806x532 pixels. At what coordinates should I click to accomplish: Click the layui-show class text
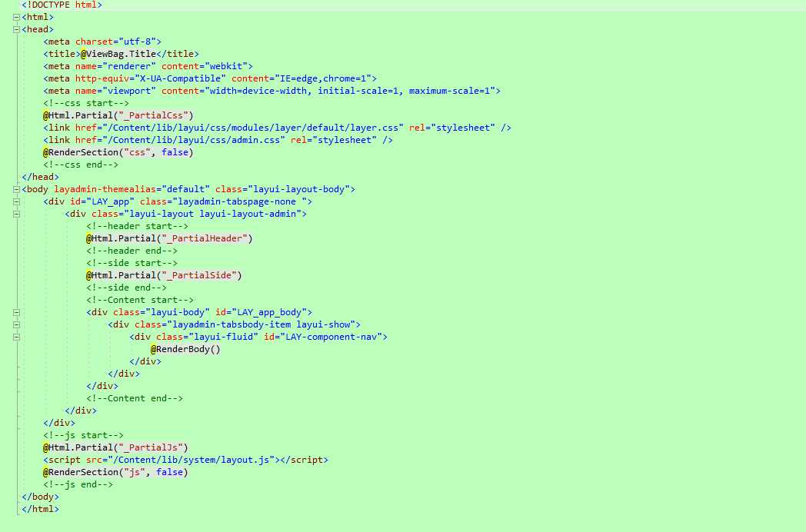click(x=323, y=324)
